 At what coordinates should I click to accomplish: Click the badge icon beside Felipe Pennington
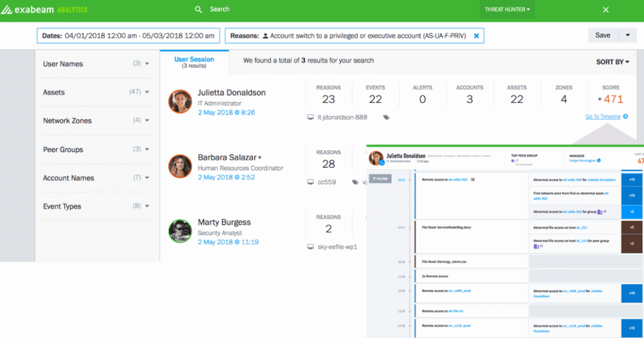point(599,160)
